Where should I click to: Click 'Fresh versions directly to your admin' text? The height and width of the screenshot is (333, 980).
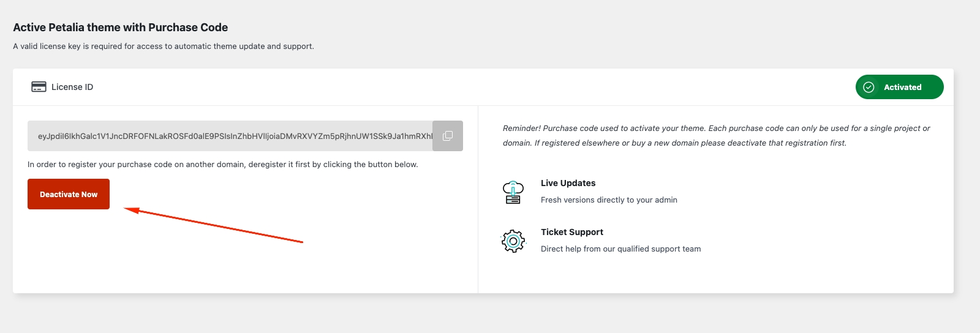(x=609, y=200)
